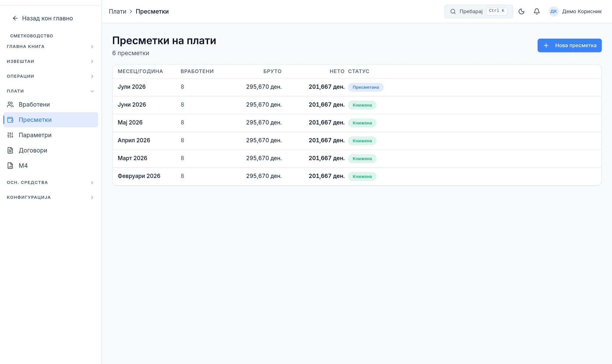The width and height of the screenshot is (612, 364).
Task: Go to Плати breadcrumb link
Action: (x=118, y=11)
